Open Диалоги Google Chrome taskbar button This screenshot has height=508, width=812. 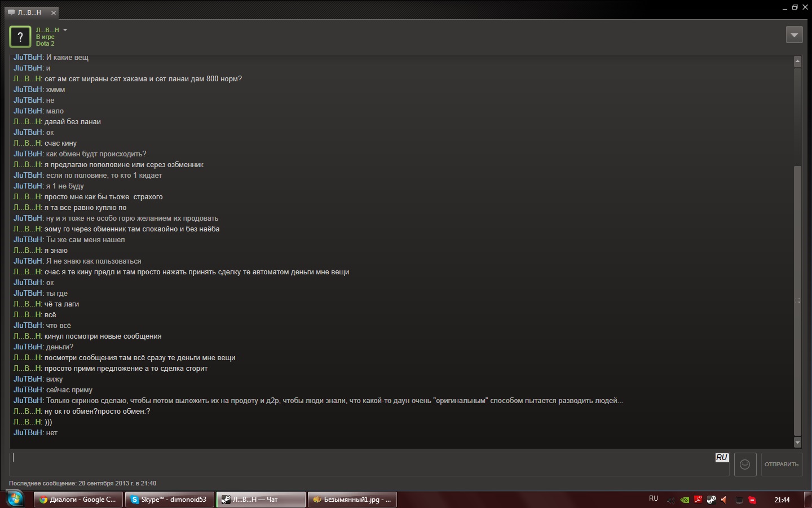click(78, 500)
